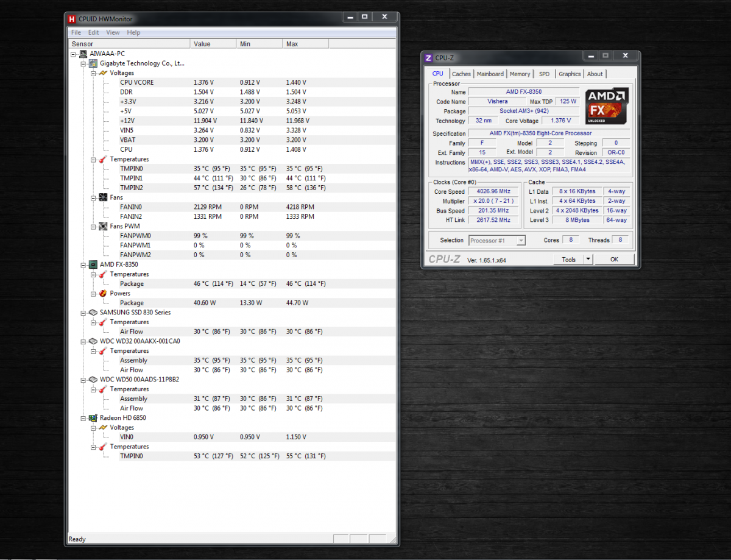Click the Voltages icon under Gigabyte Technology
Image resolution: width=731 pixels, height=560 pixels.
[x=103, y=73]
